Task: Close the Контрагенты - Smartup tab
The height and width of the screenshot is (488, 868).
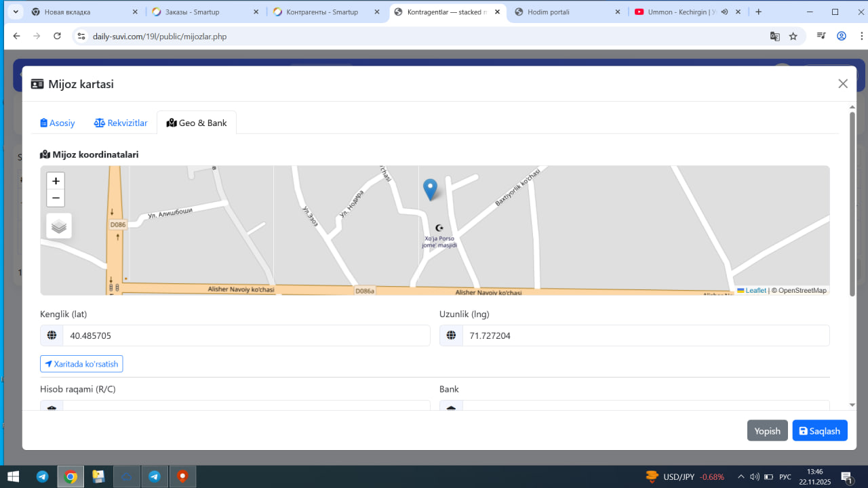Action: (x=376, y=12)
